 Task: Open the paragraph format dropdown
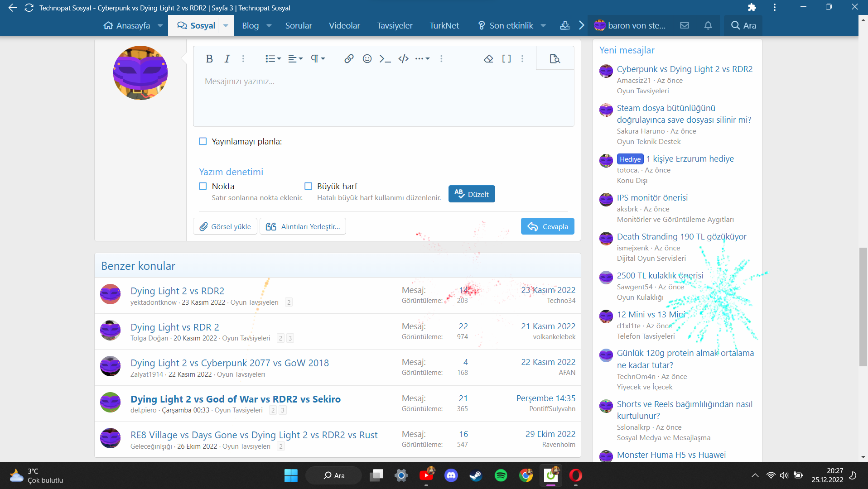point(318,58)
